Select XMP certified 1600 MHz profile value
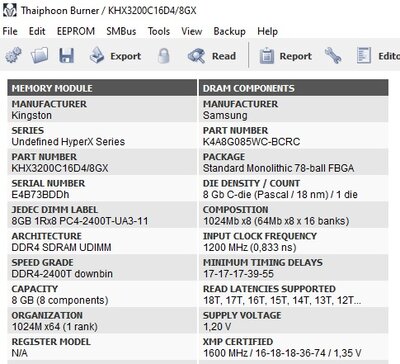400x364 pixels. coord(282,353)
